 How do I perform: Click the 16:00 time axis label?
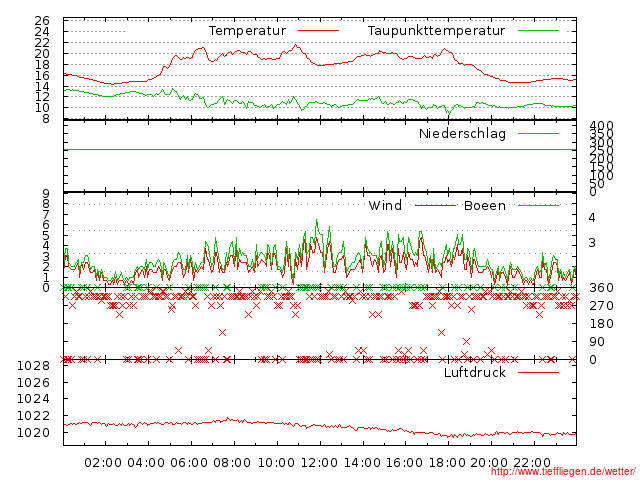tap(404, 463)
